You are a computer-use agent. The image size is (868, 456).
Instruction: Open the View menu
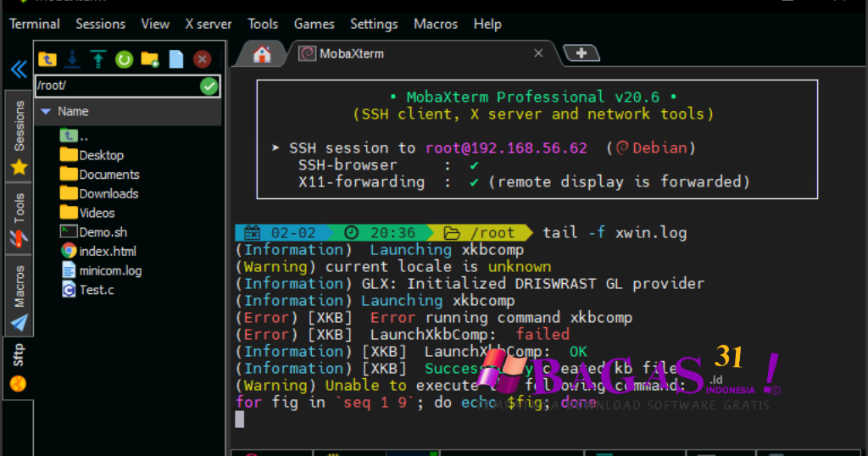pos(155,25)
